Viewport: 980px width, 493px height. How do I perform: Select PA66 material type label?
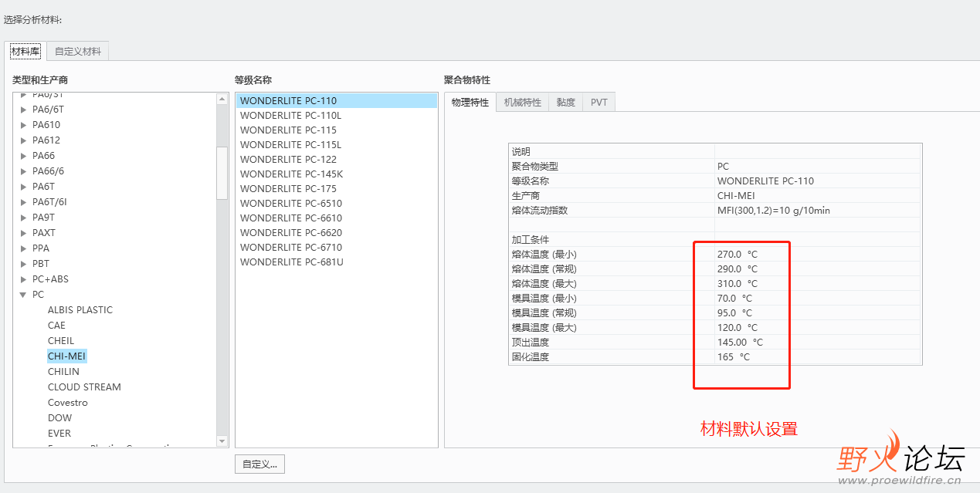coord(44,156)
